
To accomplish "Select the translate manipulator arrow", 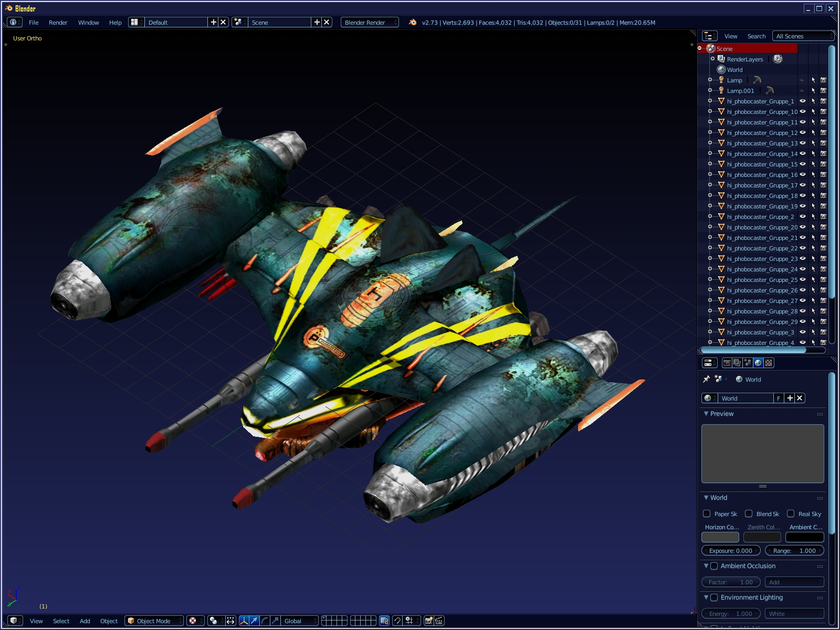I will (254, 621).
